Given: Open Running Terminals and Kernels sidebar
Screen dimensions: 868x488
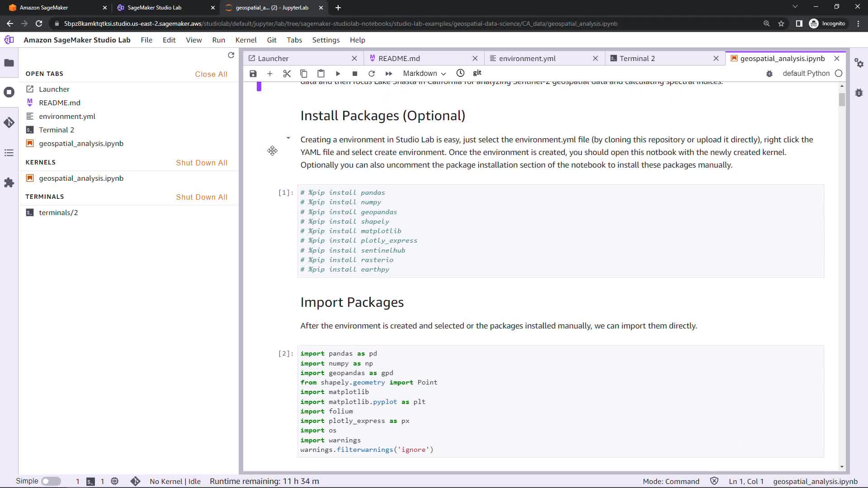Looking at the screenshot, I should coord(9,92).
